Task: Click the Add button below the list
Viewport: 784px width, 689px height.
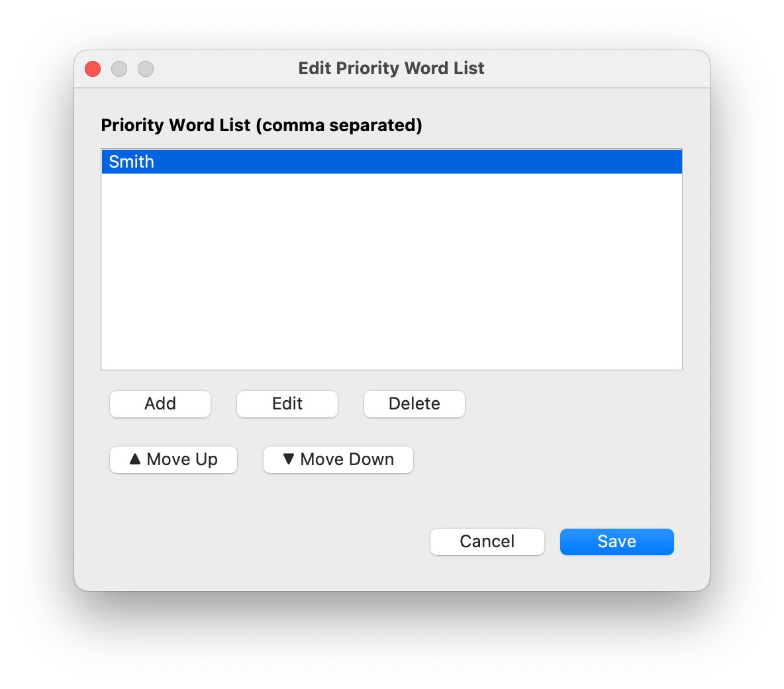Action: click(160, 403)
